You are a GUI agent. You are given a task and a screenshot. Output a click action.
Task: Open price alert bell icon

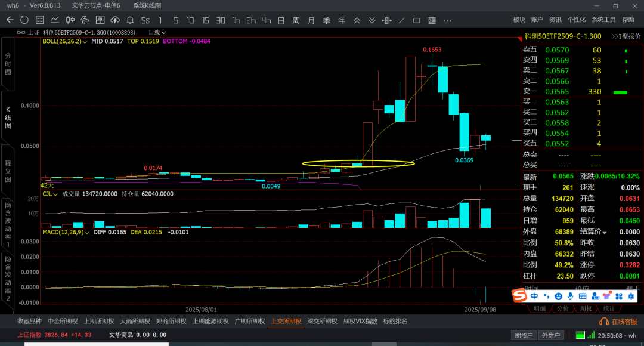pos(130,20)
